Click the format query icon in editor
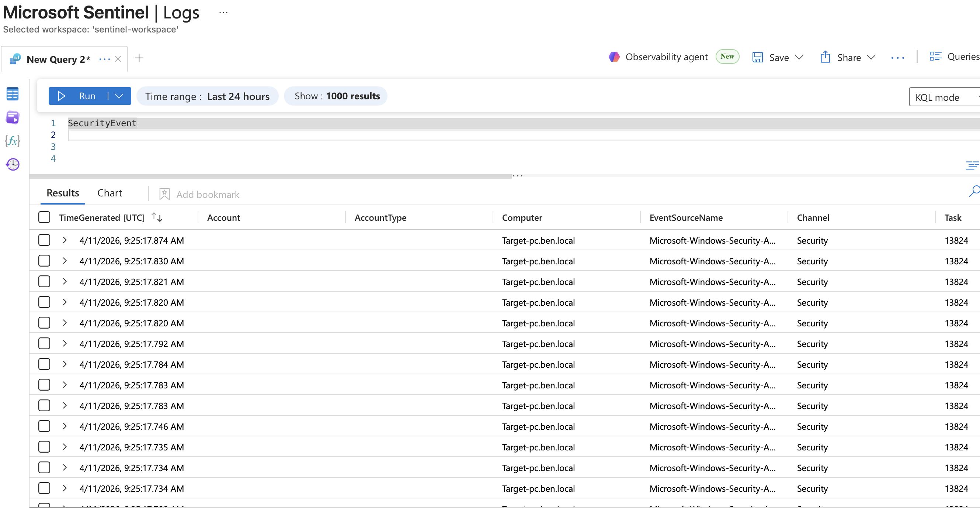The height and width of the screenshot is (508, 980). coord(972,165)
